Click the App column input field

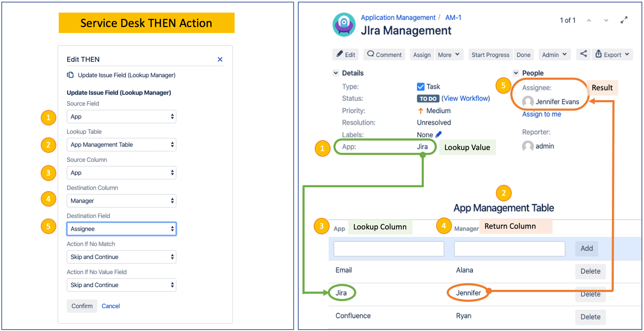tap(389, 249)
